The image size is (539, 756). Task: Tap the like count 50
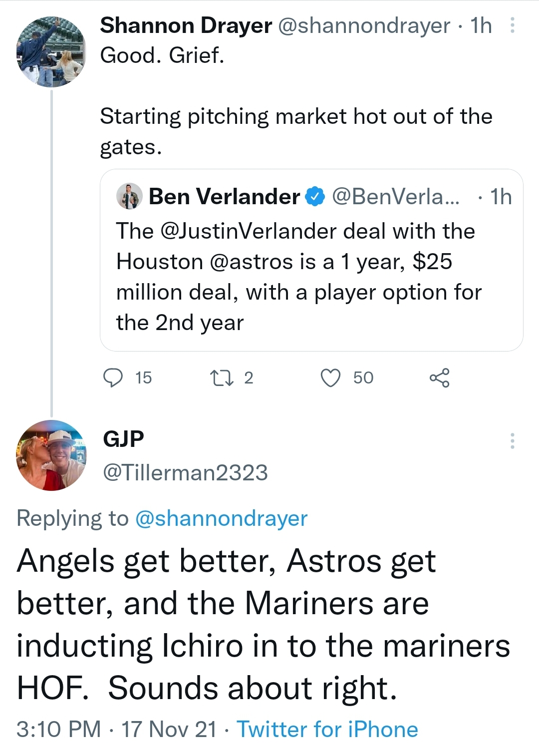coord(363,378)
